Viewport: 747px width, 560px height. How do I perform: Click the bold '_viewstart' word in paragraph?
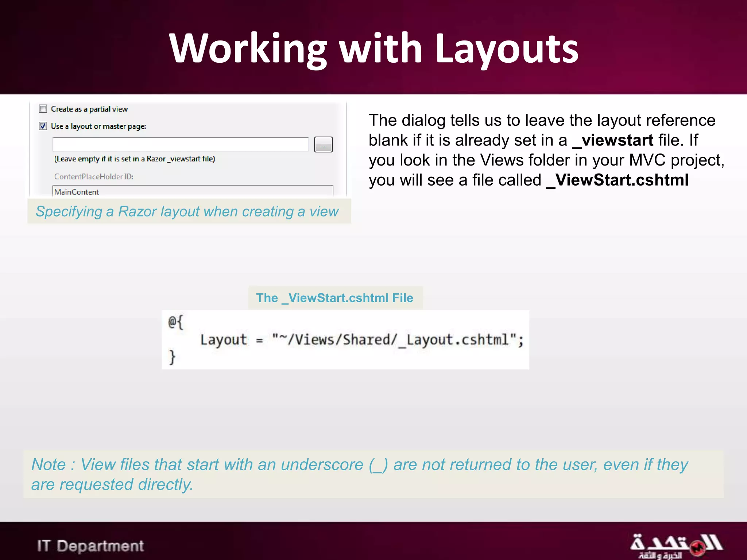pos(613,140)
